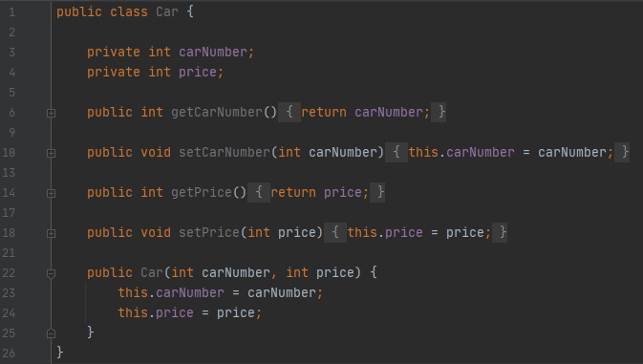Expand folded getPrice method at line 14
643x364 pixels.
[51, 193]
